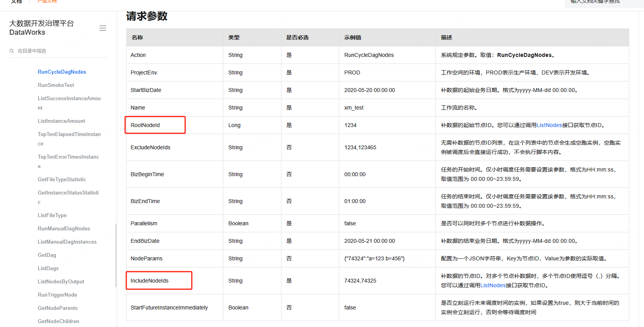644x327 pixels.
Task: Select the Action parameter name cell
Action: pos(175,55)
